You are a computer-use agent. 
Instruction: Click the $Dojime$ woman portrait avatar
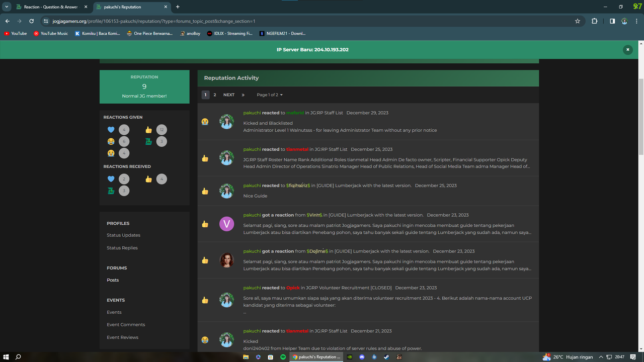click(227, 260)
